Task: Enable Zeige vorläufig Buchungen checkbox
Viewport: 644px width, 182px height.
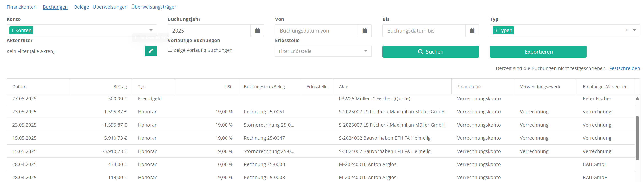Action: click(170, 50)
